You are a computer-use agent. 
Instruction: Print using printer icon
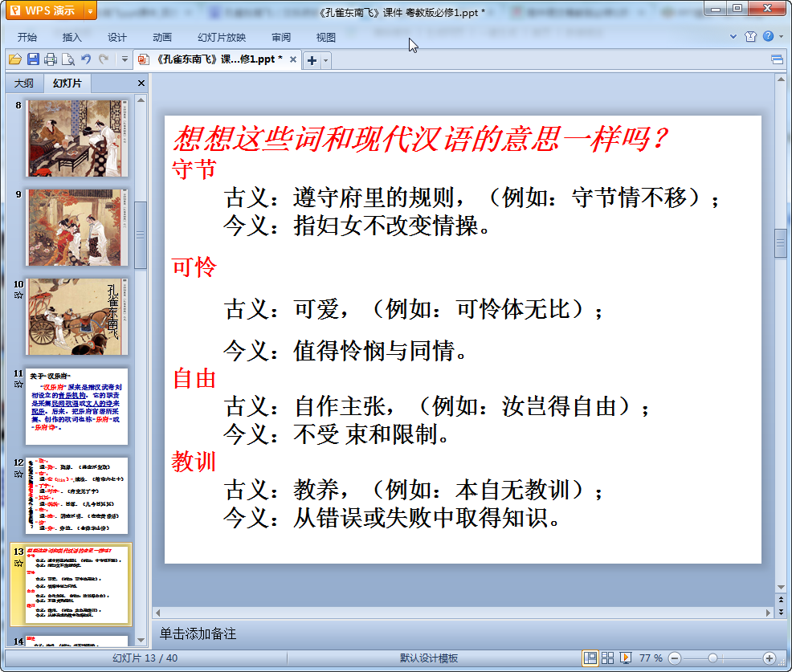[x=50, y=59]
